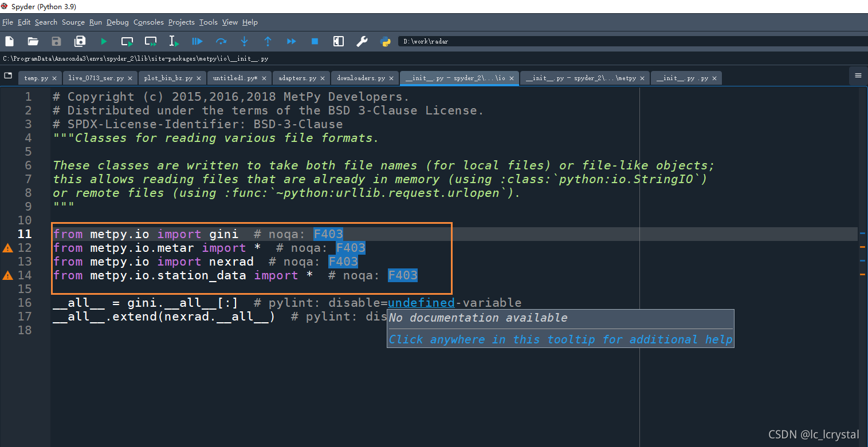868x447 pixels.
Task: Continue execution until the next breakpoint
Action: 291,41
